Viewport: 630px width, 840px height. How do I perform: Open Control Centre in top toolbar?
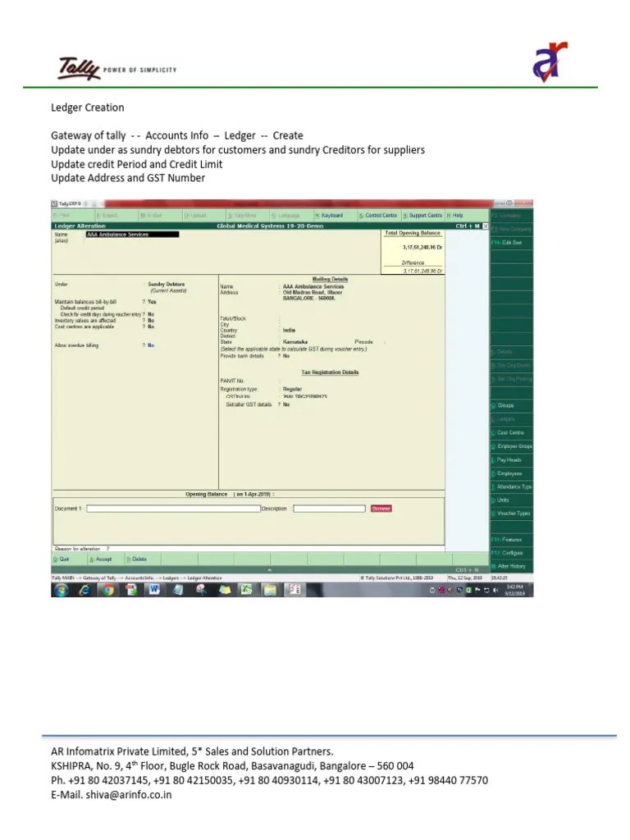tap(378, 216)
